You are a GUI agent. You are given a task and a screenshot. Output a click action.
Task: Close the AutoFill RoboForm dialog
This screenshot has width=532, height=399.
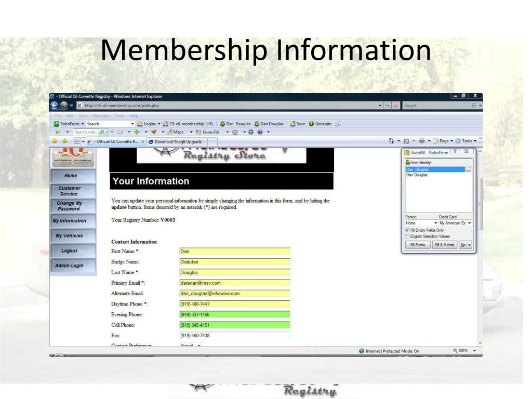point(467,151)
